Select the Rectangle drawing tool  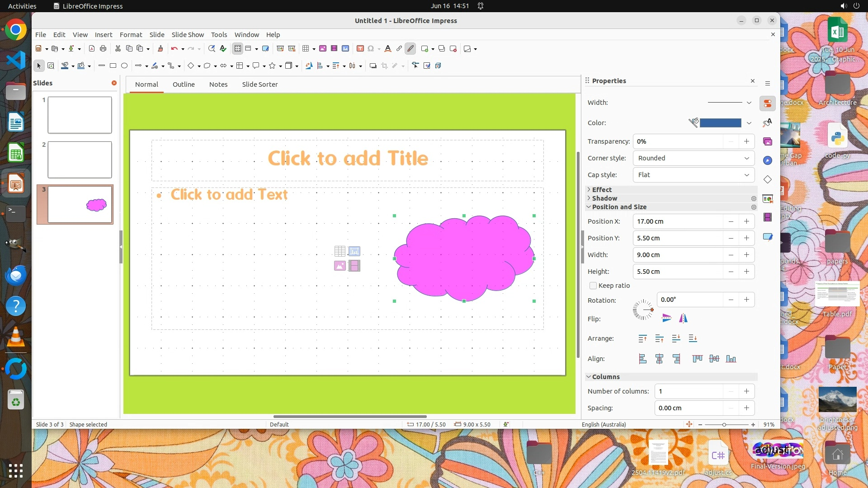coord(113,66)
